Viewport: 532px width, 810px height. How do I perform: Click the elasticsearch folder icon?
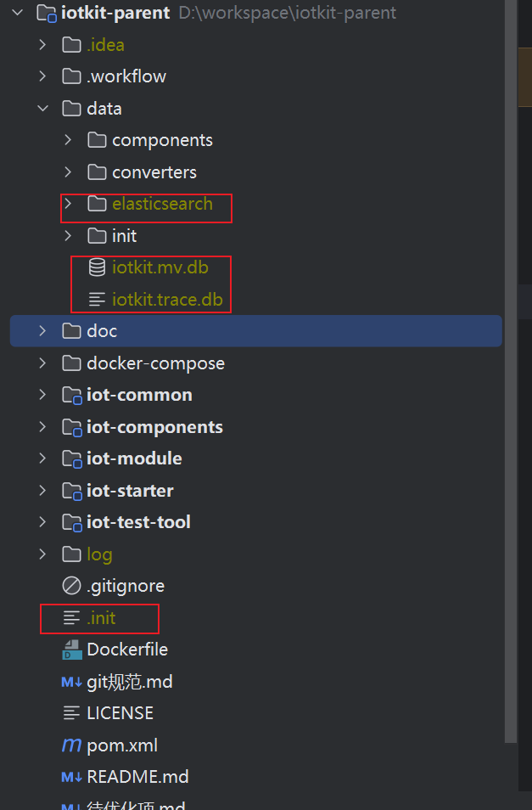tap(97, 204)
